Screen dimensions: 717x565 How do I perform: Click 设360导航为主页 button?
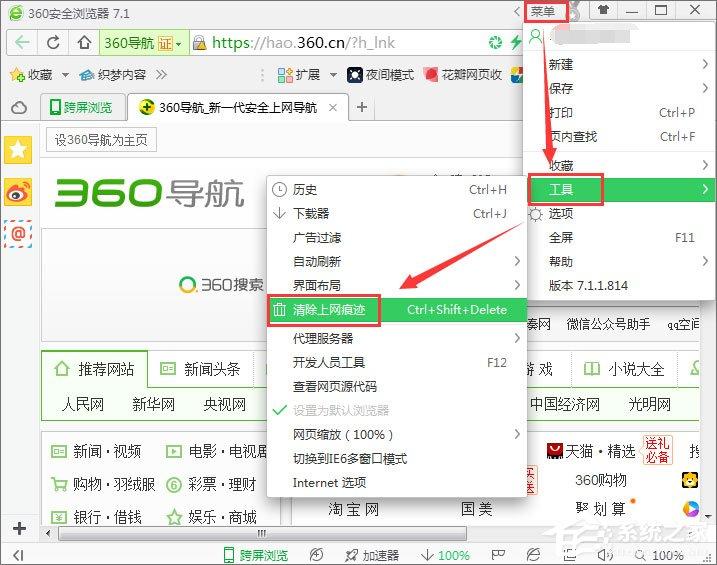(x=102, y=140)
